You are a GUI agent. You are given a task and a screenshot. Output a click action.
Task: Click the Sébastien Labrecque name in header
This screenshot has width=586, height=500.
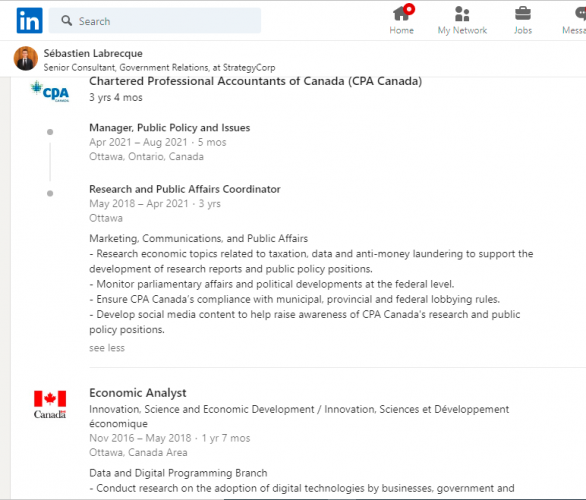[93, 53]
